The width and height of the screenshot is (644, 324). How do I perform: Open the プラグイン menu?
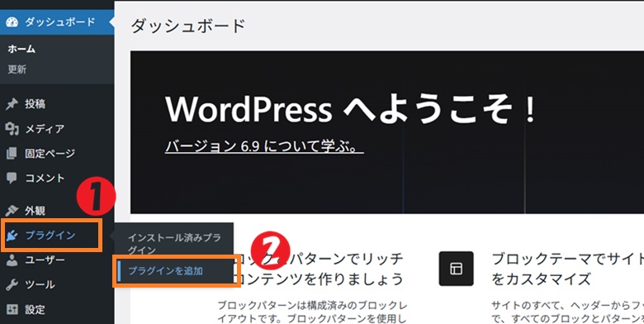[51, 236]
